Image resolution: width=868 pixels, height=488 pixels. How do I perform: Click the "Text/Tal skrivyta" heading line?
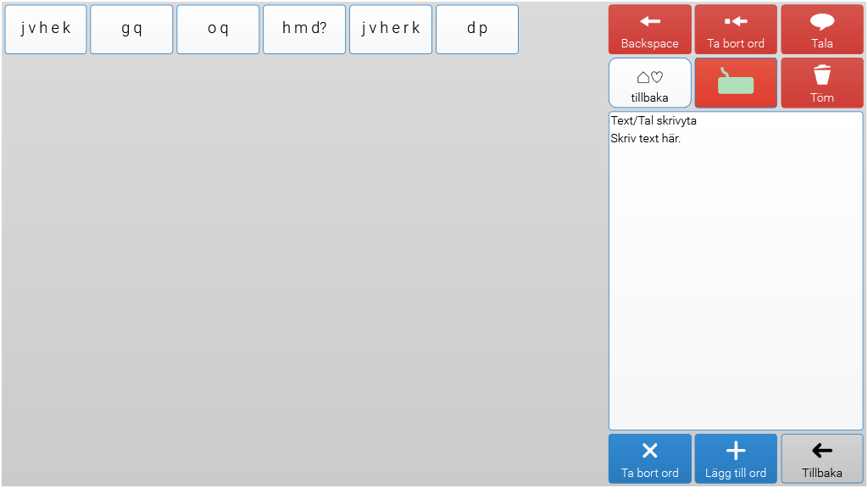tap(654, 121)
